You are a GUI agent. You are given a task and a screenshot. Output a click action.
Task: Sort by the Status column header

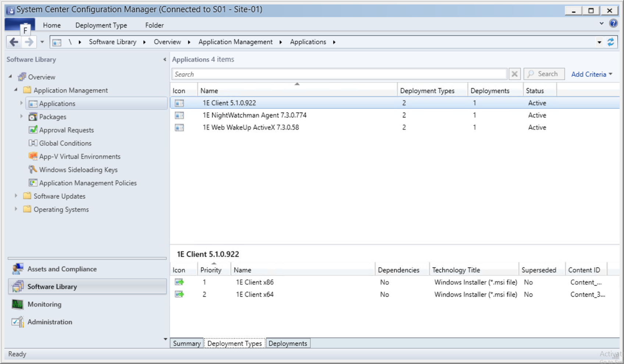click(x=535, y=91)
